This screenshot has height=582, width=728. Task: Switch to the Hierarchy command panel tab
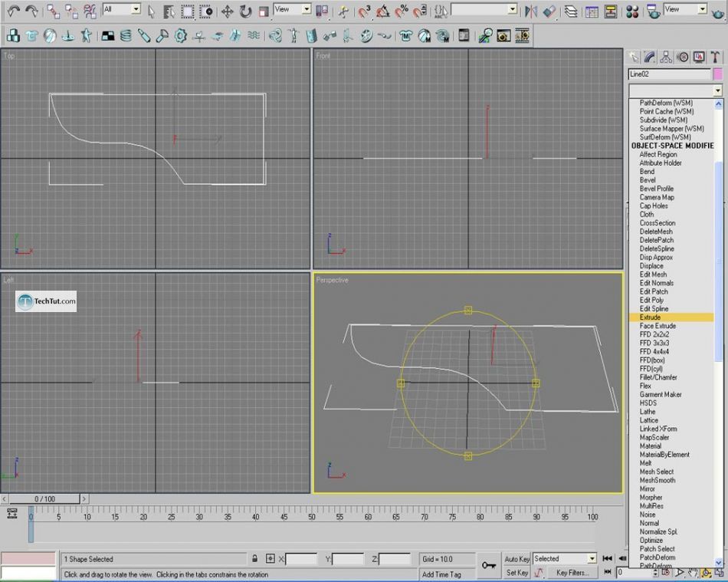tap(666, 58)
